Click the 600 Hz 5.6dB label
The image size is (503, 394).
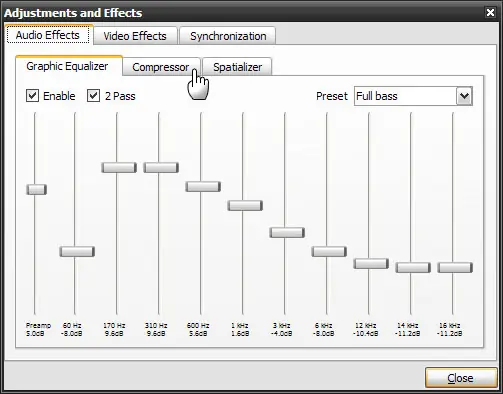198,329
